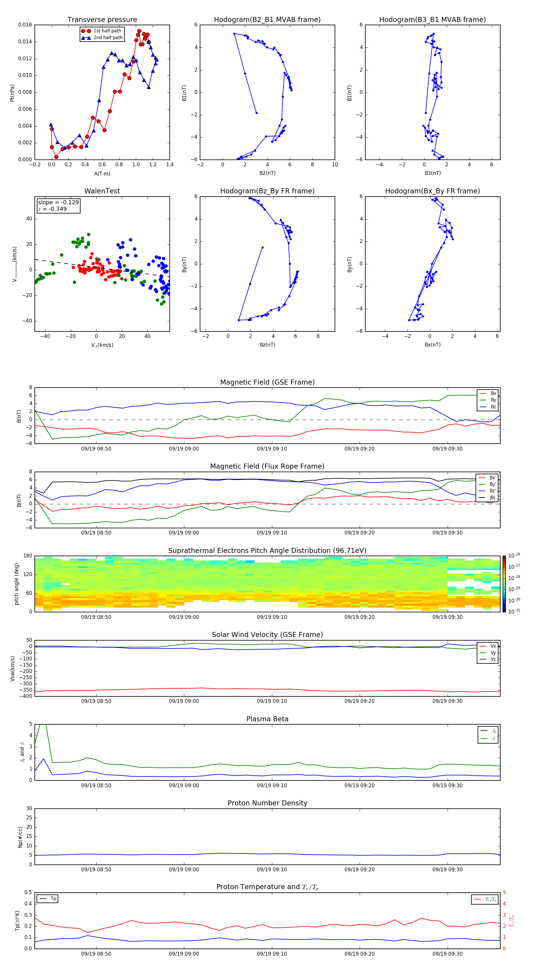Screen dimensions: 535x980
Task: Click the '2nd half path' legend entry
Action: (102, 38)
